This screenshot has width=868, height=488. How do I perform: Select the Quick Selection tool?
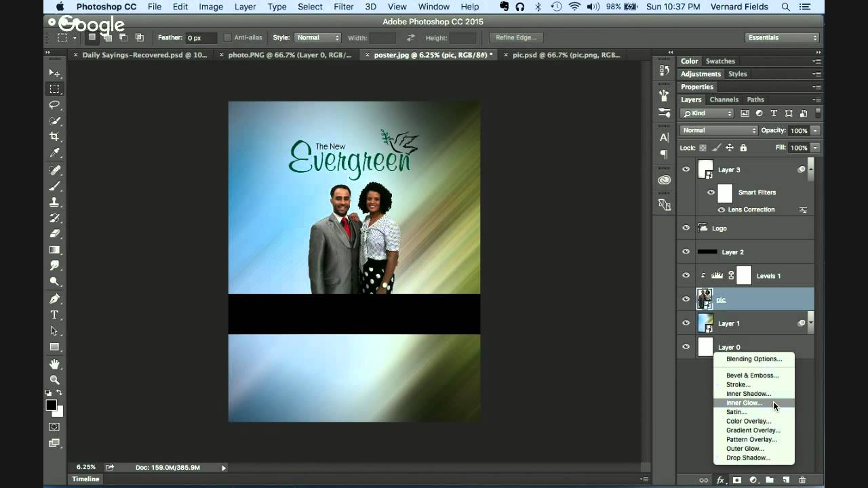[54, 121]
